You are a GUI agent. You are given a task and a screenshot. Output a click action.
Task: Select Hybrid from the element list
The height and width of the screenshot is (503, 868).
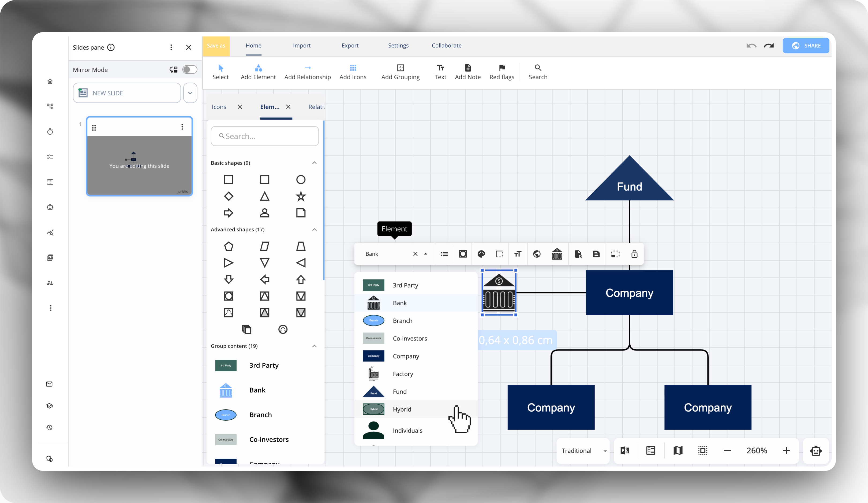click(x=402, y=409)
